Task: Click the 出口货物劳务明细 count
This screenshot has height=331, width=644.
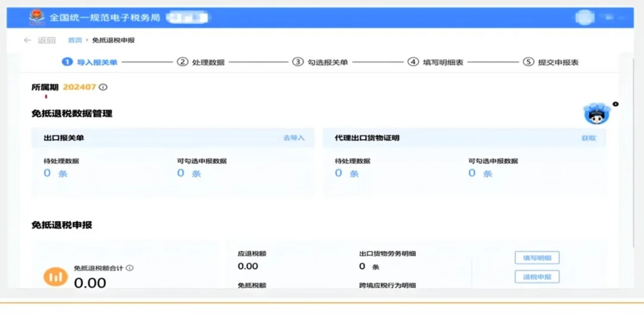Action: click(369, 267)
